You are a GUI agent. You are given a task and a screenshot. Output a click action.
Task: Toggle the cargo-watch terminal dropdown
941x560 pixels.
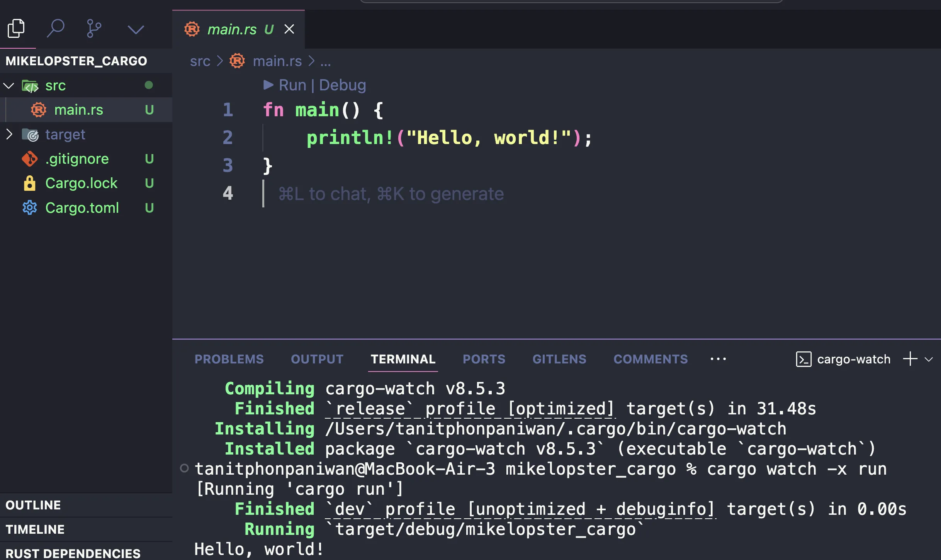point(931,359)
